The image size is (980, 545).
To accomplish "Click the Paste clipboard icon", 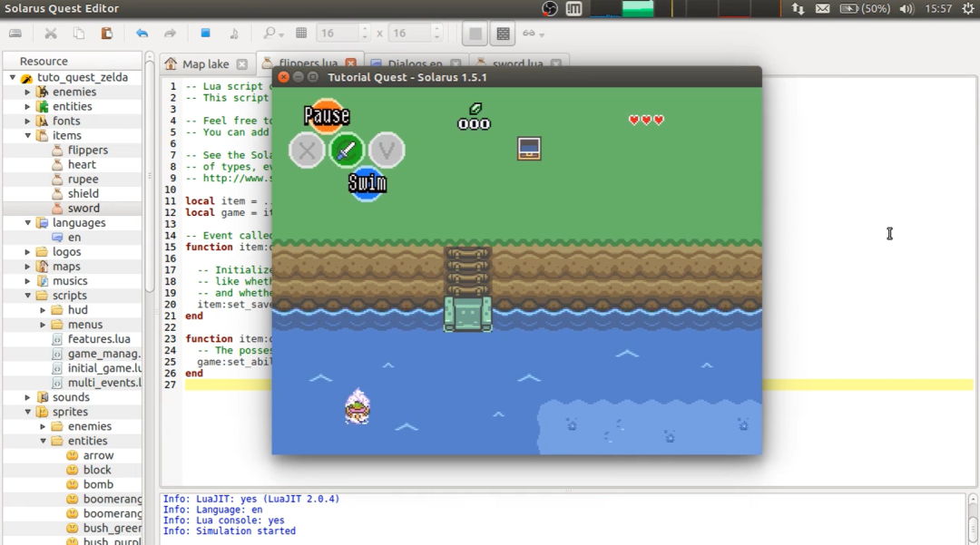I will (x=107, y=33).
